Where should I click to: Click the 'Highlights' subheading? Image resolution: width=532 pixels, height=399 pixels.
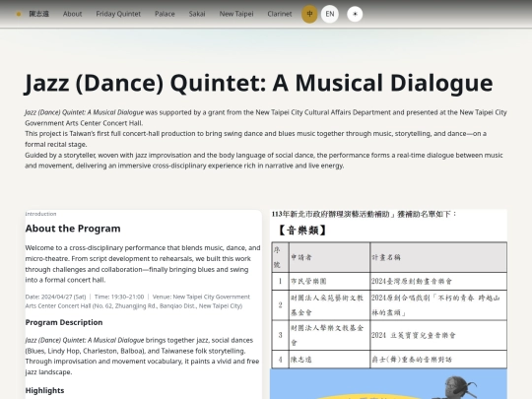[x=44, y=390]
